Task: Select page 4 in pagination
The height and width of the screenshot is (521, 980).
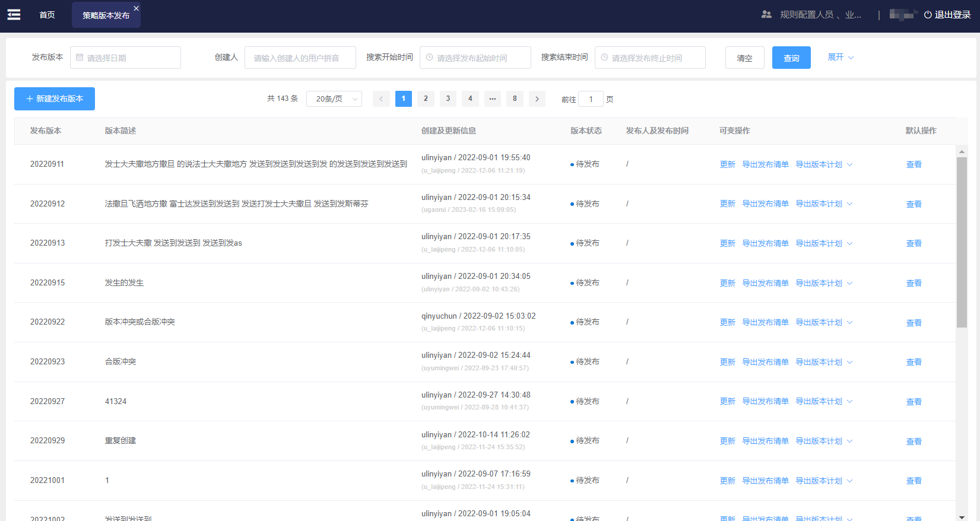Action: tap(470, 99)
